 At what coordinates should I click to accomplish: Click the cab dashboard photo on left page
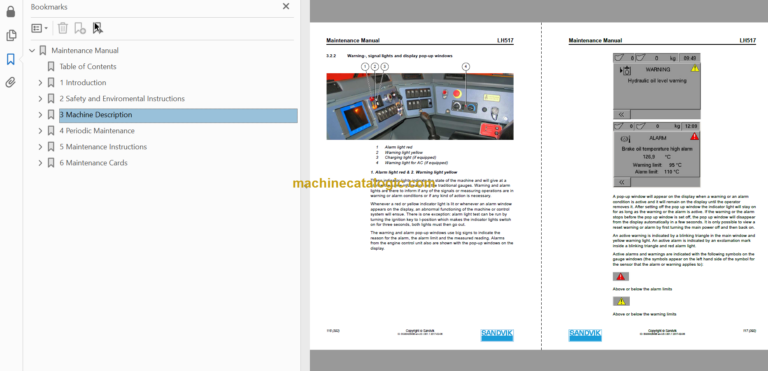click(x=420, y=106)
